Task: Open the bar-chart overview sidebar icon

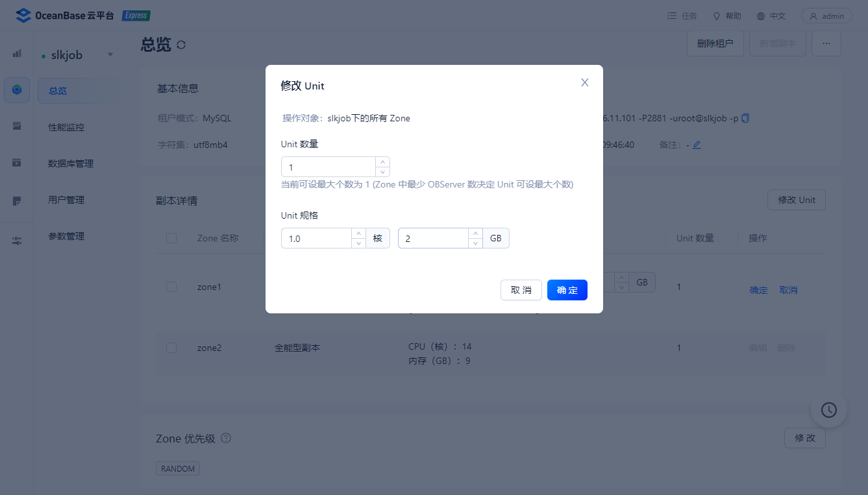Action: pos(17,53)
